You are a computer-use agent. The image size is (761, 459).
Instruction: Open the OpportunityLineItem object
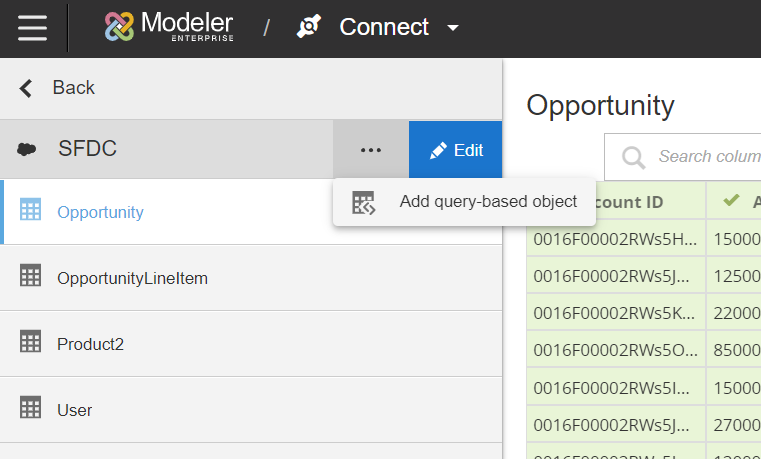point(132,278)
